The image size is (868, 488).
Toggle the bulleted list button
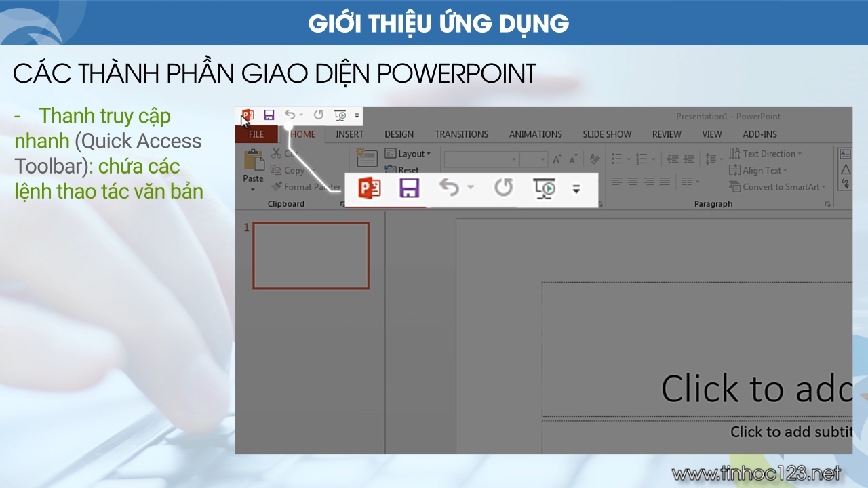tap(616, 159)
